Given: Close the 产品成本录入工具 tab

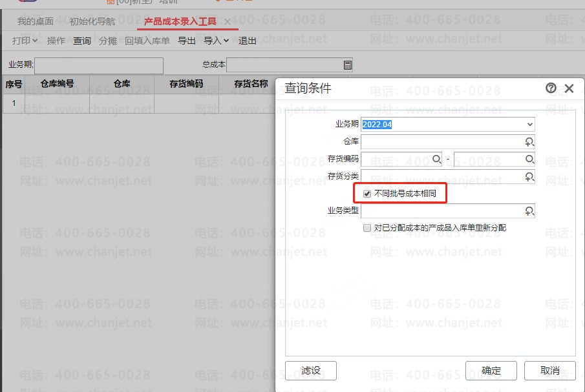Looking at the screenshot, I should coord(227,21).
